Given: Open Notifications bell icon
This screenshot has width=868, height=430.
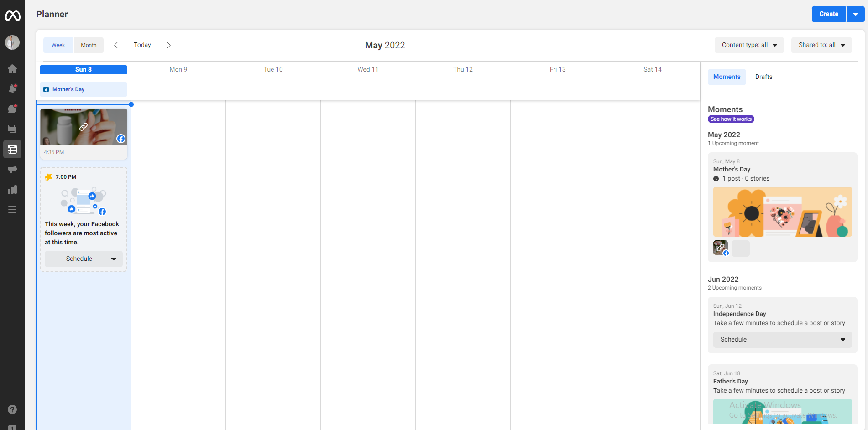Looking at the screenshot, I should (x=12, y=88).
